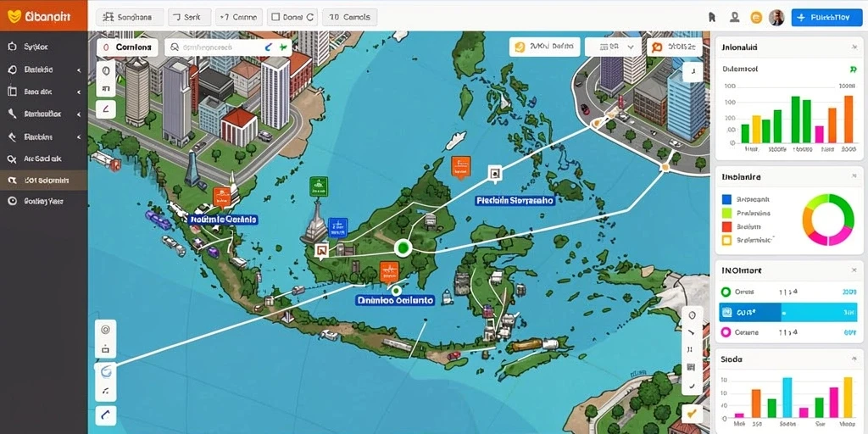Open the dropdown with chevron on map top
This screenshot has width=868, height=434.
(613, 47)
